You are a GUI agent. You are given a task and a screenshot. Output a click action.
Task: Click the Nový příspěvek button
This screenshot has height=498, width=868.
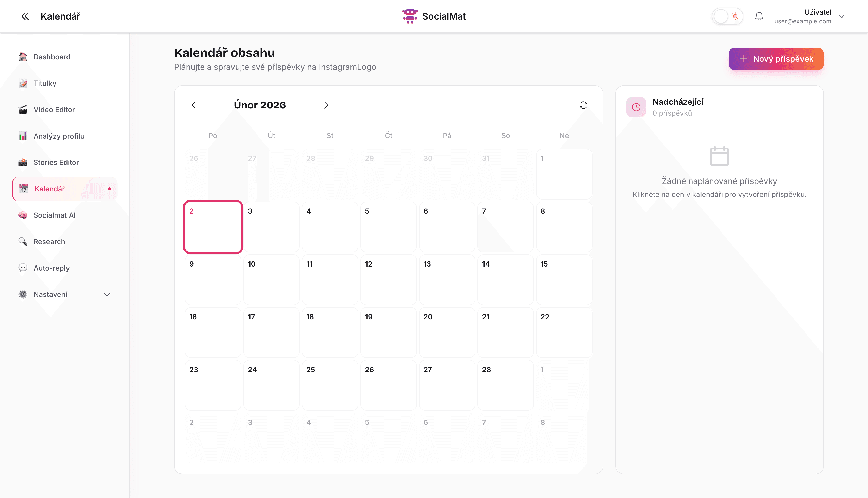(776, 59)
